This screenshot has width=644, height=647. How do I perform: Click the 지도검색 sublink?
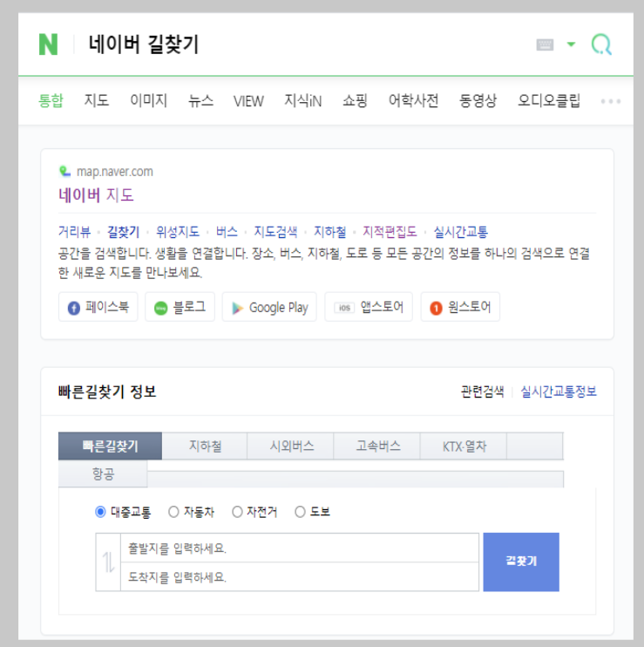click(x=275, y=232)
